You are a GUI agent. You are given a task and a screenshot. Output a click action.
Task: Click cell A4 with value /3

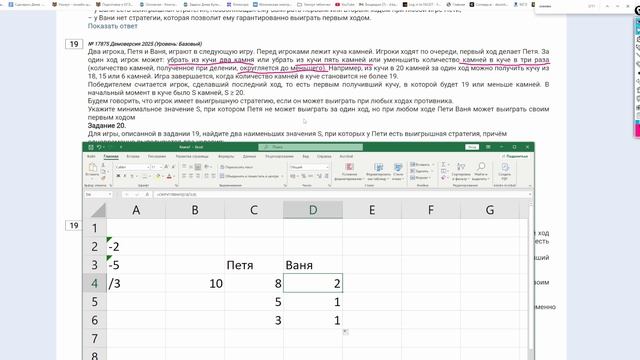click(136, 283)
